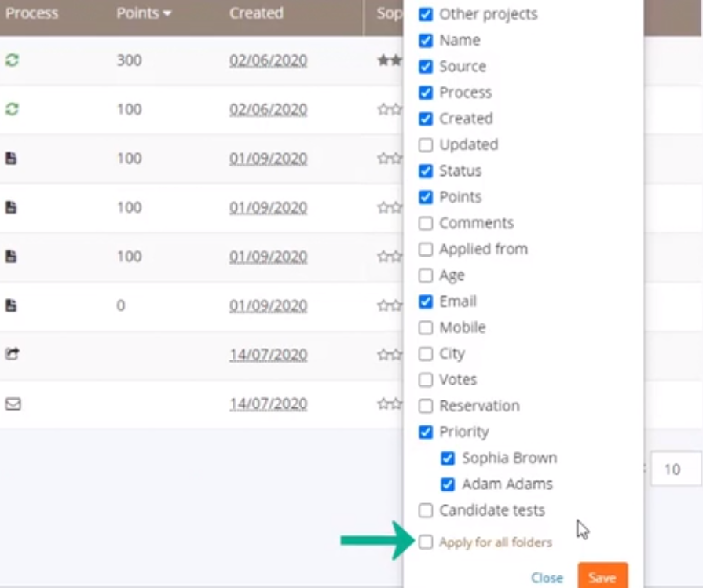
Task: Click the Close link in the column dialog
Action: point(547,577)
